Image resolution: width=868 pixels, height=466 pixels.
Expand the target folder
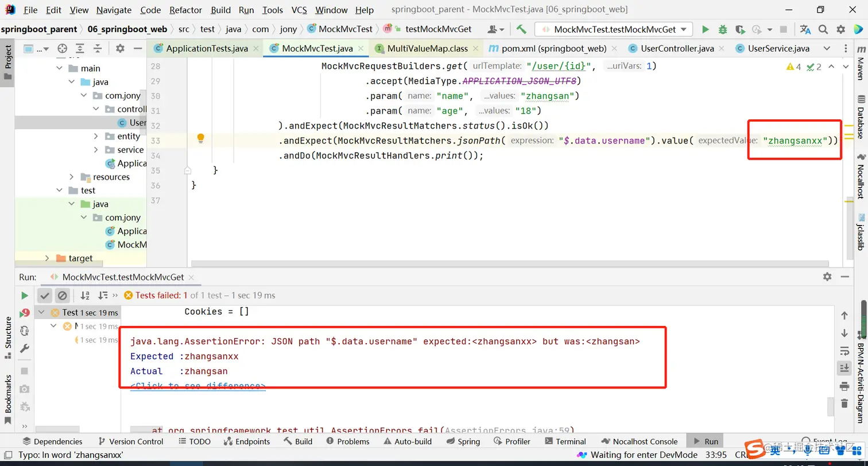(48, 258)
